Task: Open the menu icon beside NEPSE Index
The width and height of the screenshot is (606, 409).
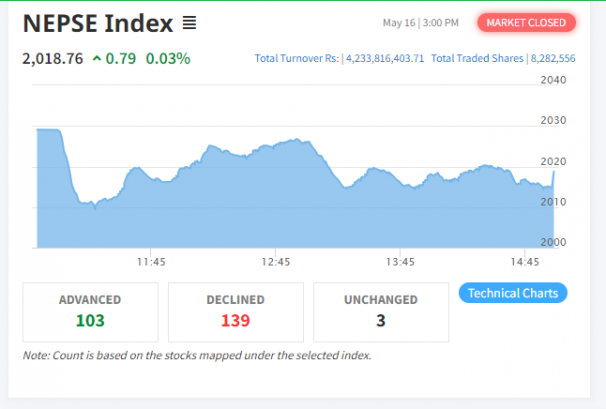Action: [189, 23]
